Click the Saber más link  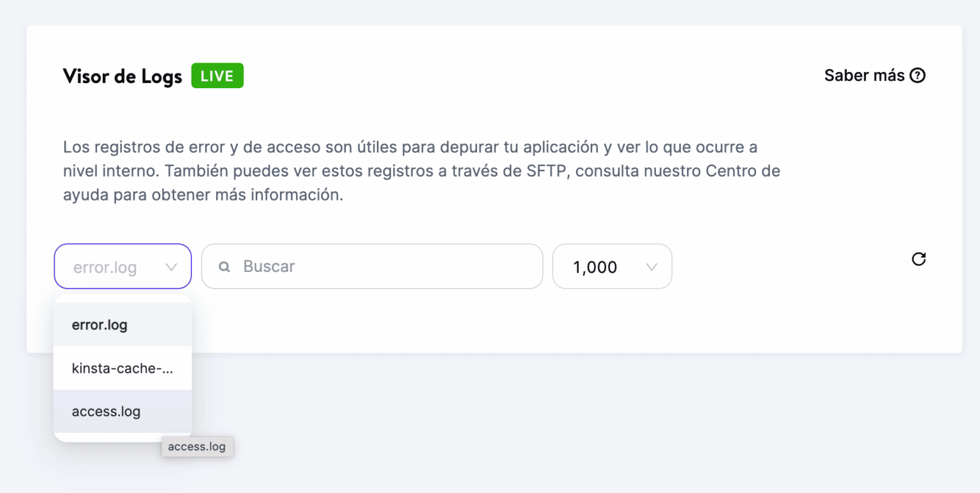[x=865, y=75]
